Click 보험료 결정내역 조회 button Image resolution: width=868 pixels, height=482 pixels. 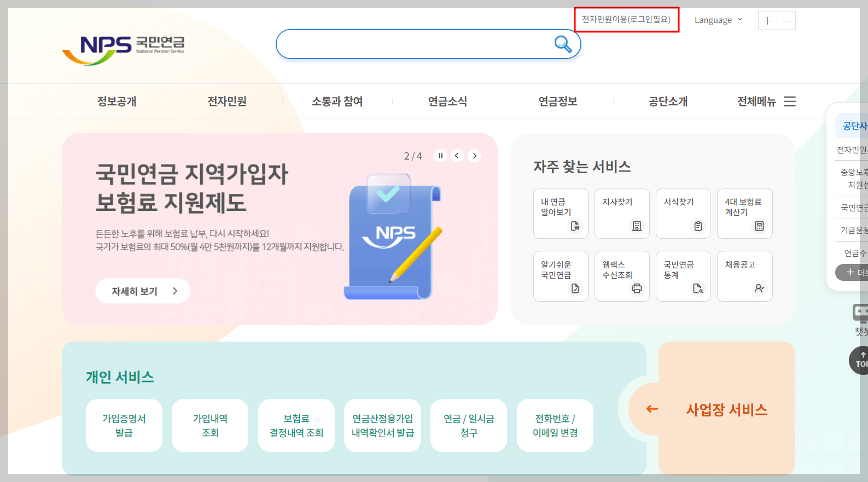[x=296, y=425]
